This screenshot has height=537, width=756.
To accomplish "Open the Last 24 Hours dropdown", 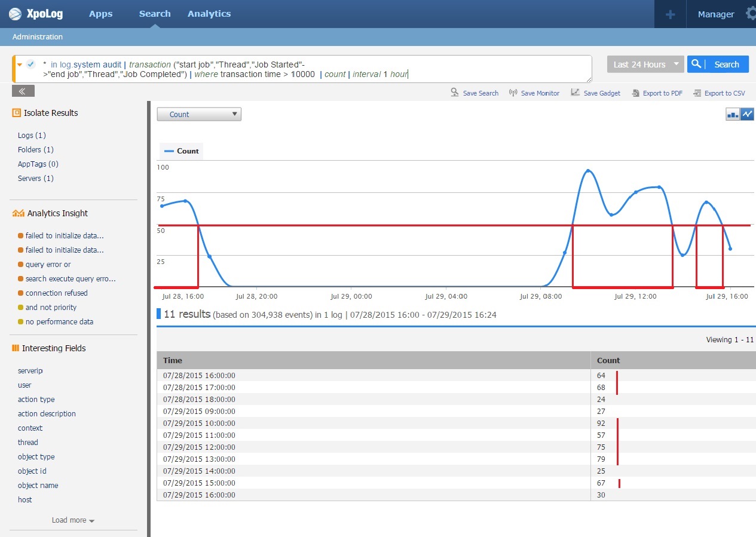I will pos(645,65).
